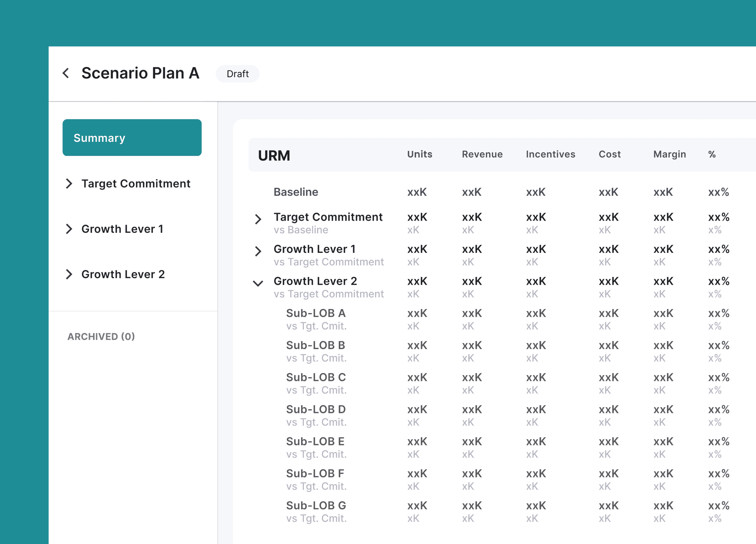Select the Baseline row label
The height and width of the screenshot is (544, 756).
pos(296,192)
